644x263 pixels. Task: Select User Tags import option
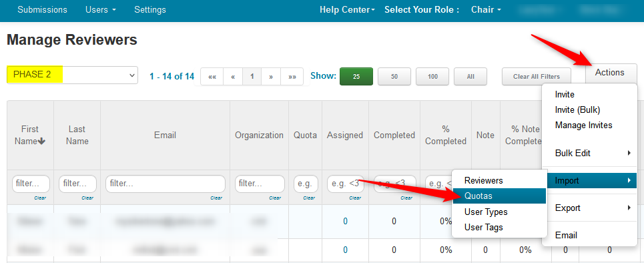[483, 227]
